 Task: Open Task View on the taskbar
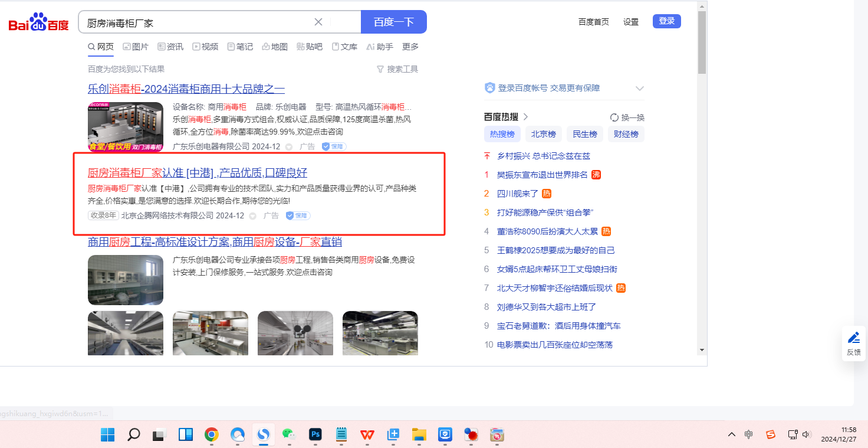click(x=159, y=435)
